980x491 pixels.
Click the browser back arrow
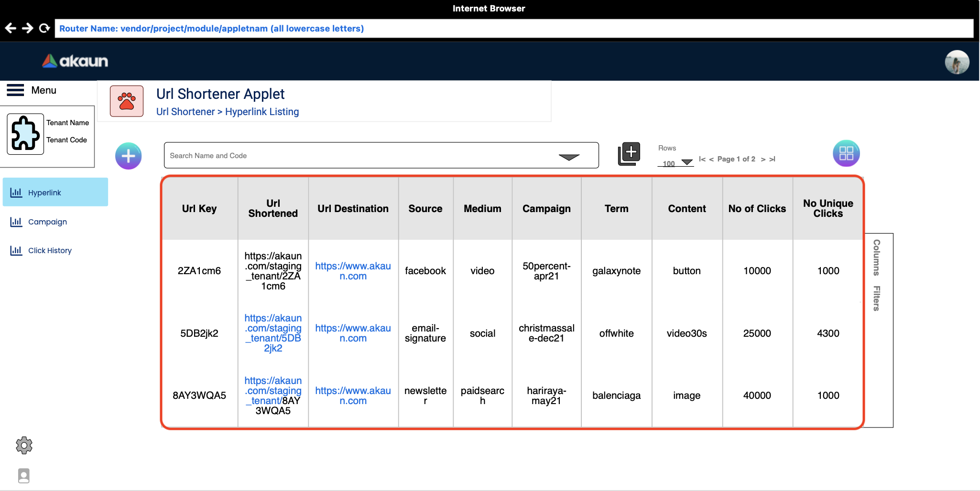(x=11, y=28)
